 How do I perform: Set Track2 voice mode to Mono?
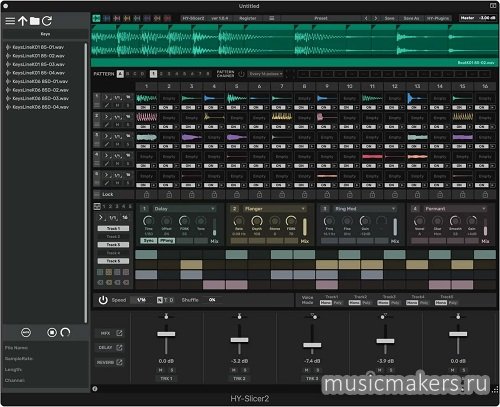(x=354, y=303)
